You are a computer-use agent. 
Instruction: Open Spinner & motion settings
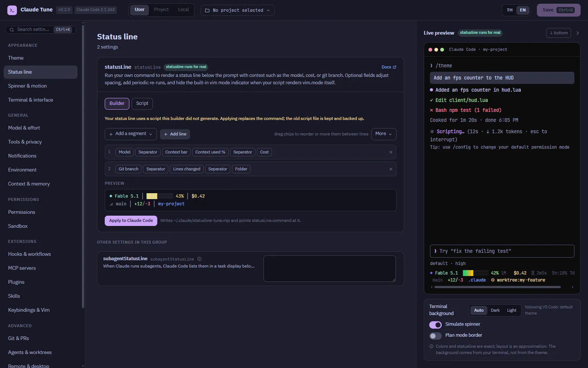[40, 86]
